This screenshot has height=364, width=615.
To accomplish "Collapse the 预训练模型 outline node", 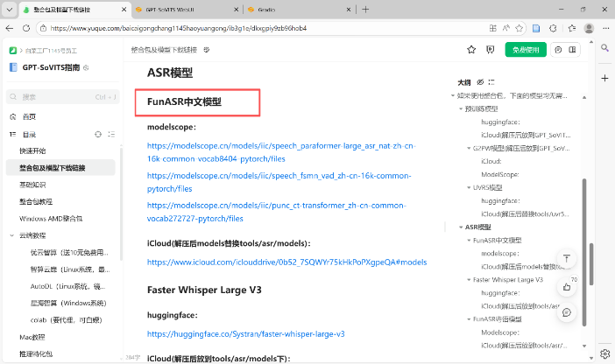I will pyautogui.click(x=462, y=109).
